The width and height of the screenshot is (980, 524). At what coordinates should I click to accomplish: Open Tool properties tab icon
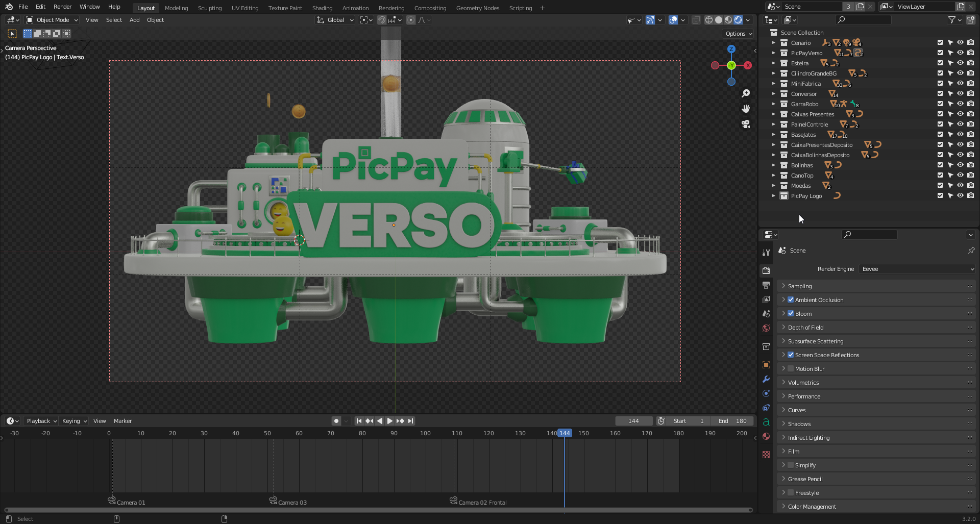(766, 252)
